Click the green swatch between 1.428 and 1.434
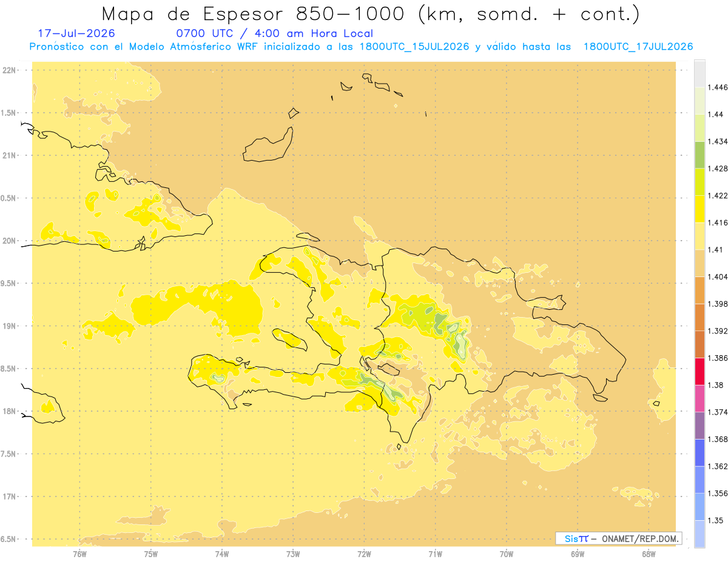728x562 pixels. [699, 155]
